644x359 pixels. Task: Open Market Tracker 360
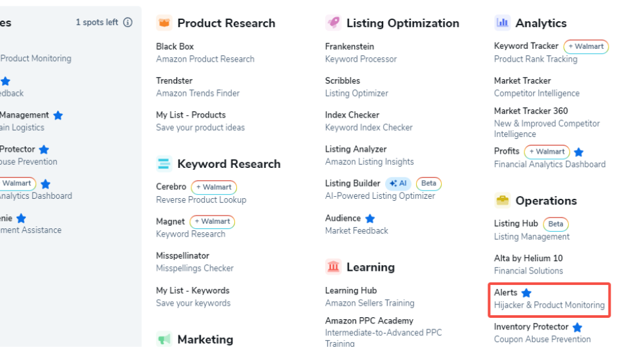[531, 111]
